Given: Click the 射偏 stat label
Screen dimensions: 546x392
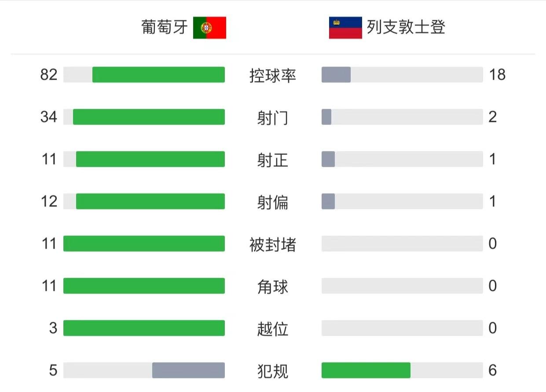Looking at the screenshot, I should click(273, 202).
